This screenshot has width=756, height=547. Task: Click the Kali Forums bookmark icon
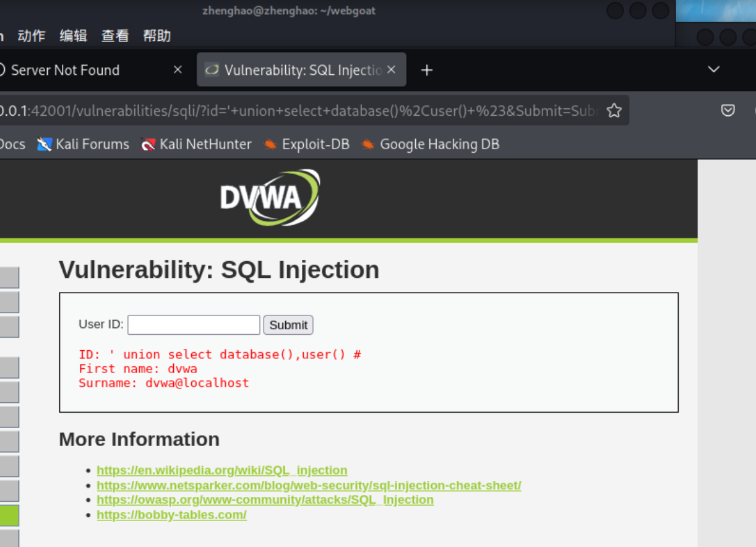tap(44, 145)
